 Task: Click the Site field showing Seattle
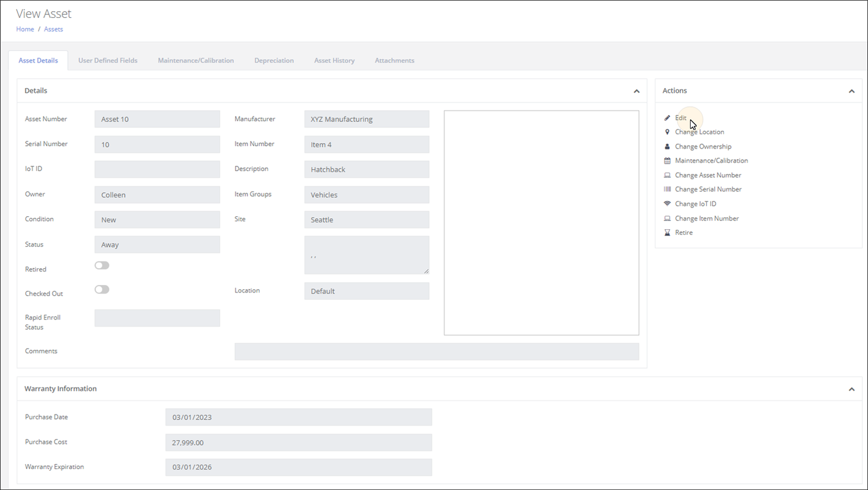pos(367,219)
